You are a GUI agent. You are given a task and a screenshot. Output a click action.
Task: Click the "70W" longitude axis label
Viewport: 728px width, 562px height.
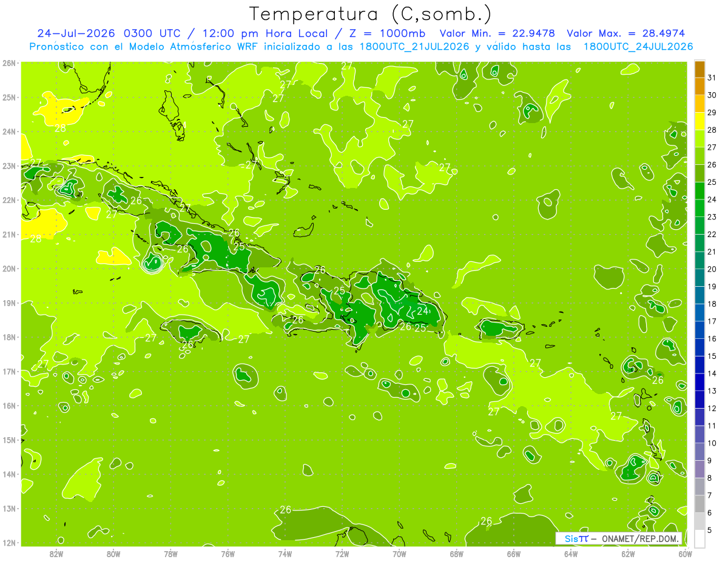[399, 554]
